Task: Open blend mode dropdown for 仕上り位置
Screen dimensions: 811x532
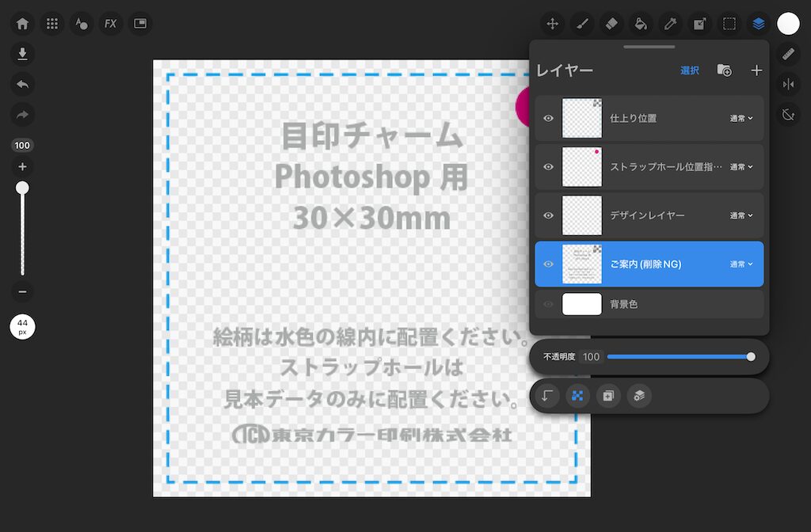Action: pos(741,119)
